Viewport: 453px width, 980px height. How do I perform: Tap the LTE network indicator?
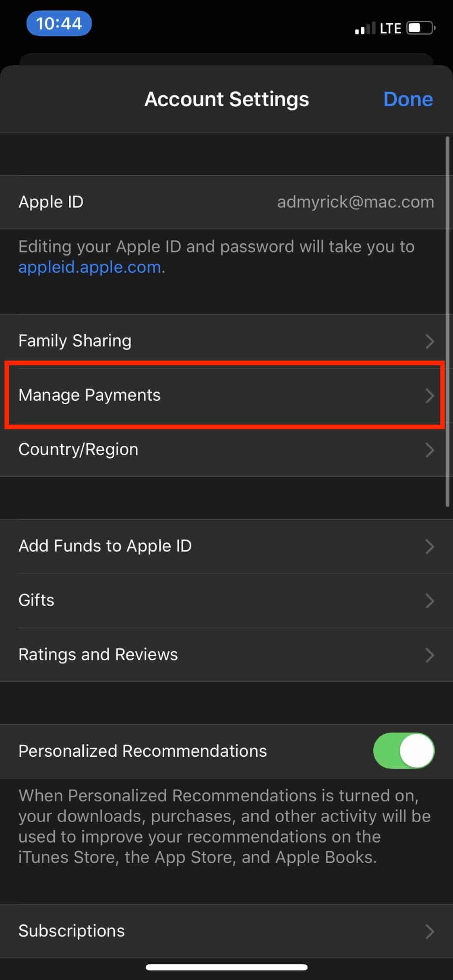click(391, 28)
